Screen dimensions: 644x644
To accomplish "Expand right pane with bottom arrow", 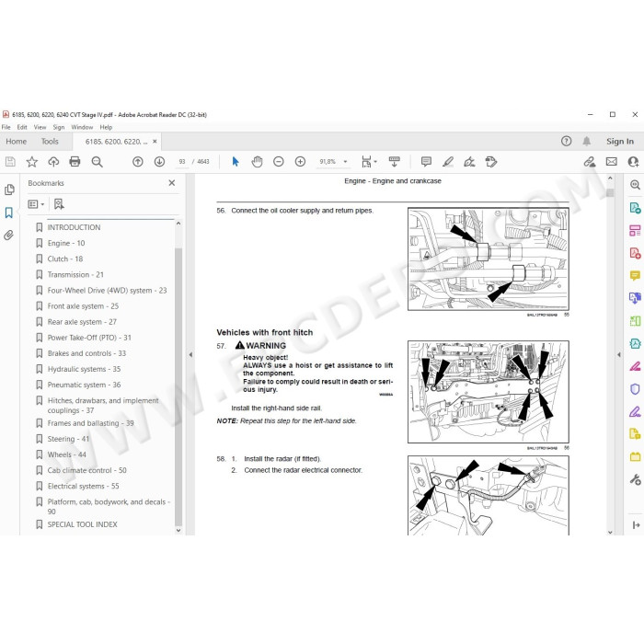I will click(x=636, y=525).
